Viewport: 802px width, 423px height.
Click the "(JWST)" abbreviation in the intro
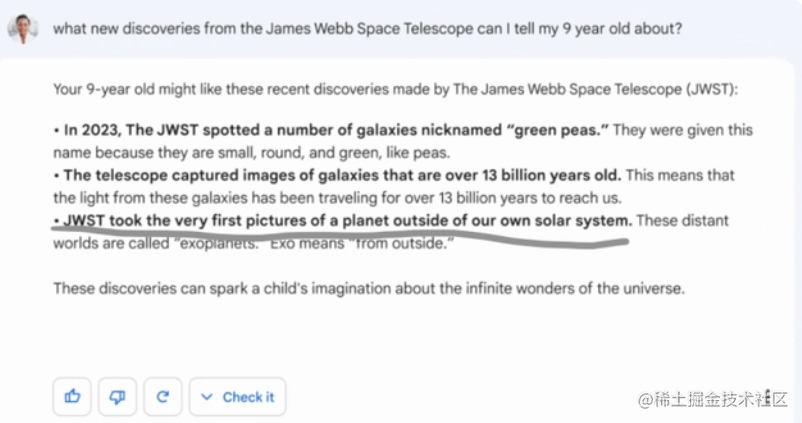click(x=711, y=89)
